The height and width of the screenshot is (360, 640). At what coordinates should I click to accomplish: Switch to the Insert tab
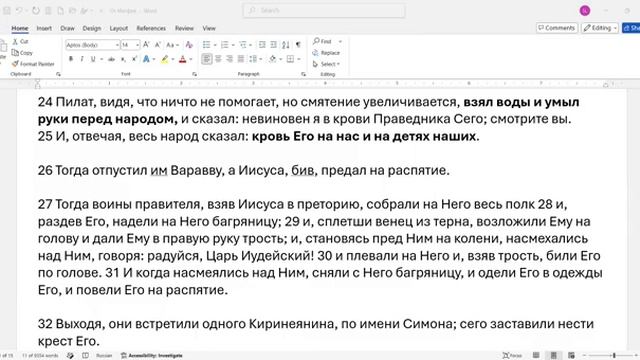pos(44,28)
